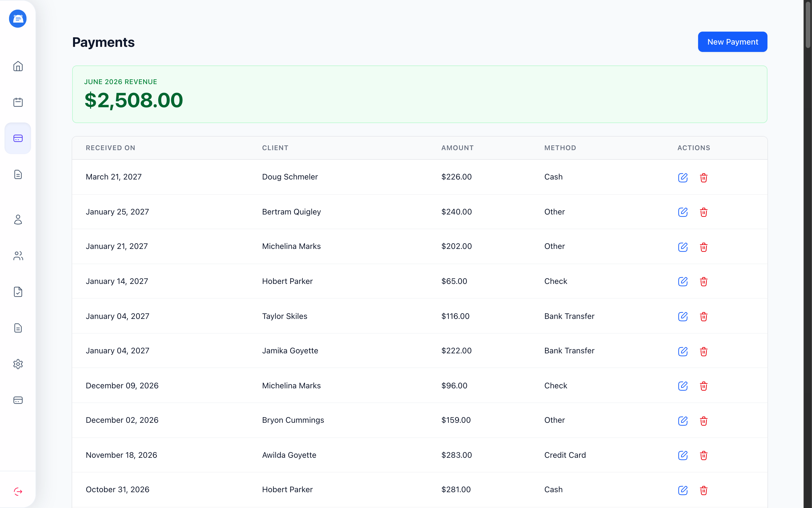The height and width of the screenshot is (508, 812).
Task: Click the Payments page heading
Action: coord(103,42)
